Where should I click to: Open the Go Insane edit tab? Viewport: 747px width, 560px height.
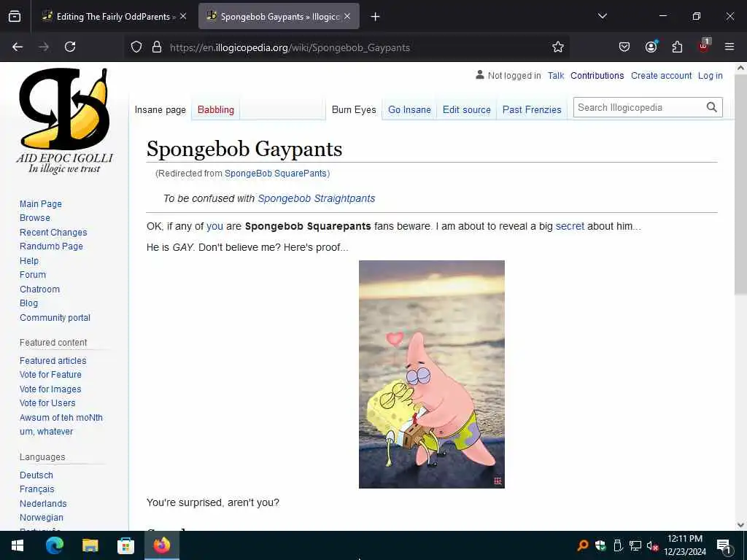409,110
